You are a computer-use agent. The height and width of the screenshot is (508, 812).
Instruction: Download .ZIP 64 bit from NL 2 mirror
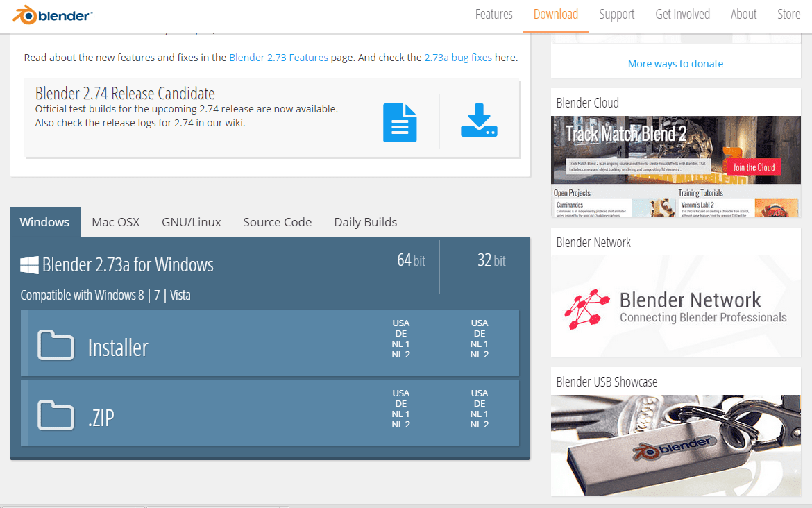[x=401, y=424]
